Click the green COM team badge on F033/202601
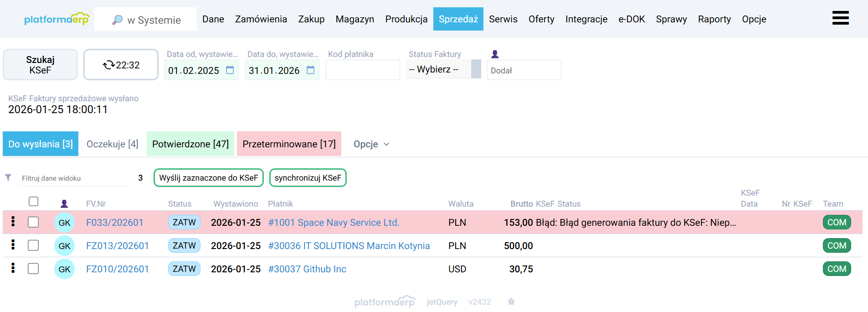Screen dimensions: 868x312 click(837, 222)
